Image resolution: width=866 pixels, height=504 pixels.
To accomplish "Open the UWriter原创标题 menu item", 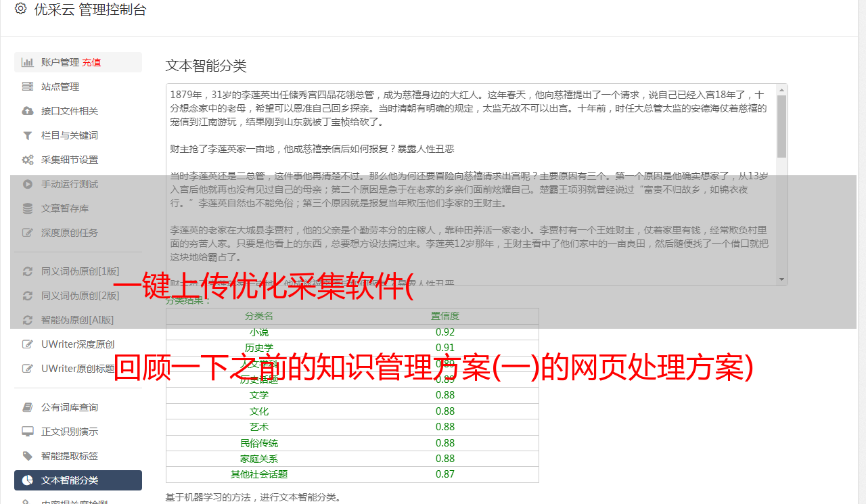I will coord(78,369).
